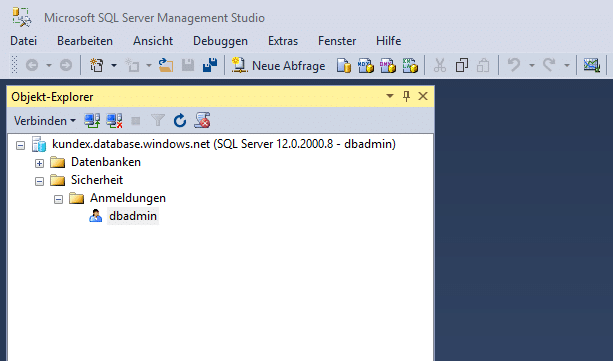Click the stop square icon
Screen dimensions: 613x361
136,121
